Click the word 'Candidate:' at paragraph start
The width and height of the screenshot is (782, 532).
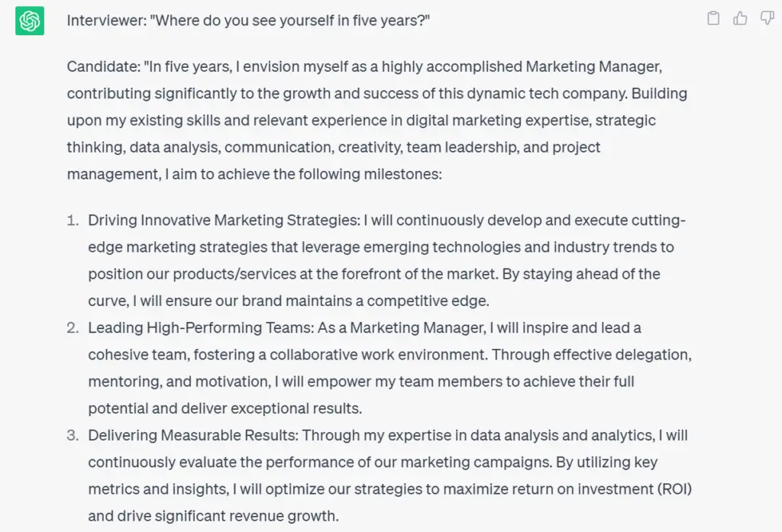(x=104, y=66)
